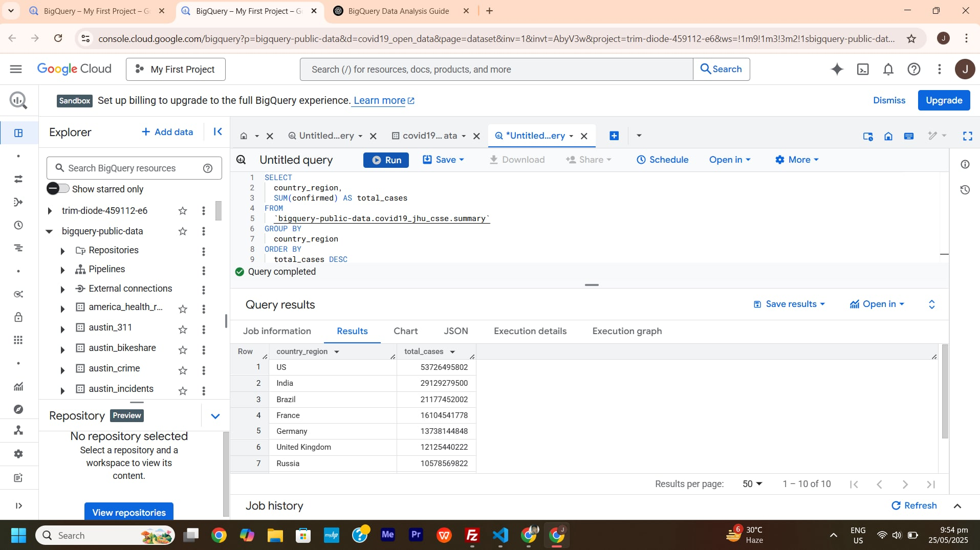
Task: Open Data transfers sidebar icon
Action: [x=18, y=179]
